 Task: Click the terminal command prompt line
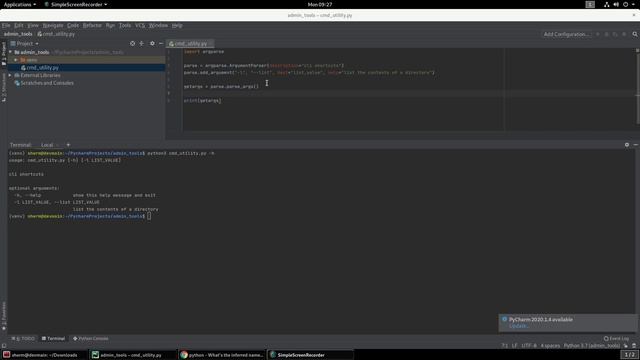(x=80, y=216)
